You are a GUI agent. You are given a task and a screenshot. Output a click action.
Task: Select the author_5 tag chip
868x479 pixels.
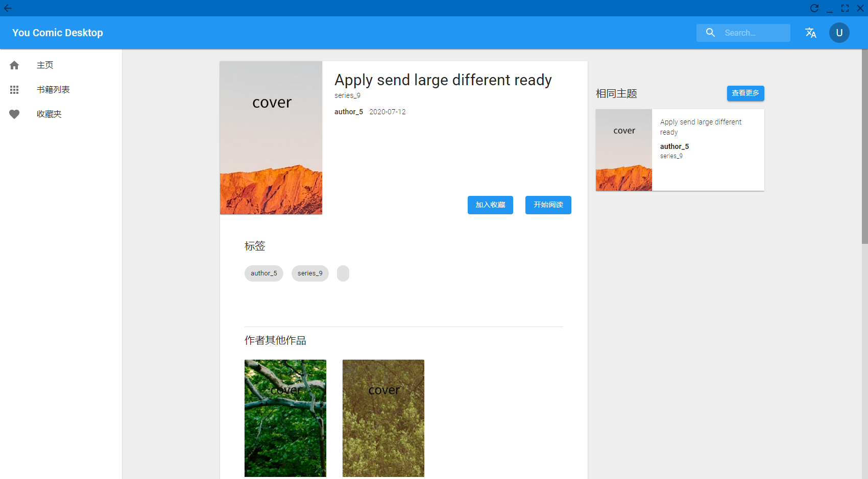pyautogui.click(x=264, y=273)
